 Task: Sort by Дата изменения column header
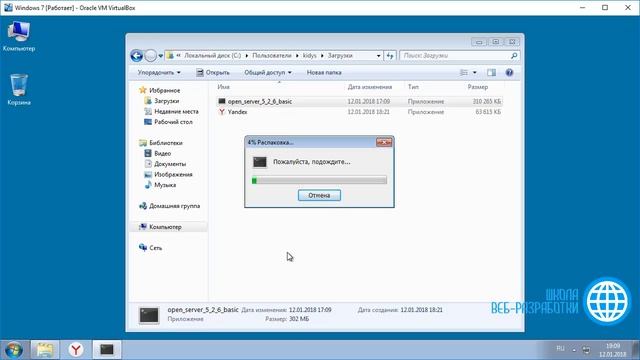tap(370, 87)
